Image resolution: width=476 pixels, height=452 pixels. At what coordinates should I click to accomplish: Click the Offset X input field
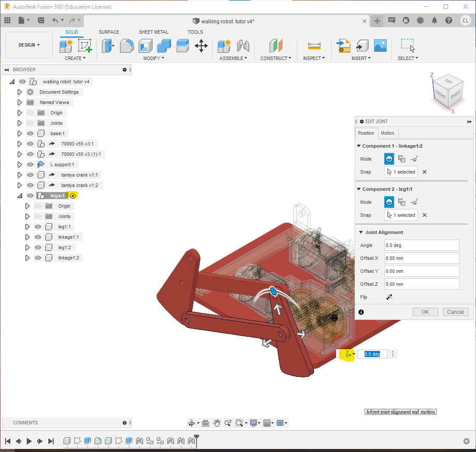tap(422, 258)
